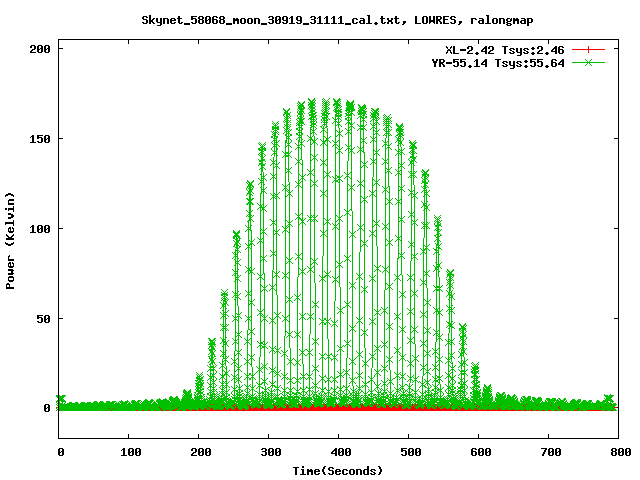Click the x-axis tick label 400

tap(341, 452)
